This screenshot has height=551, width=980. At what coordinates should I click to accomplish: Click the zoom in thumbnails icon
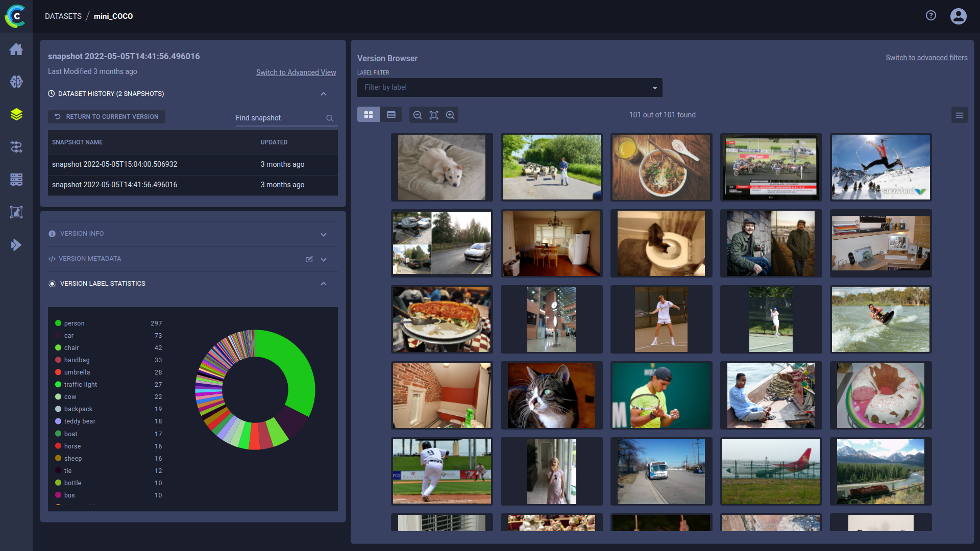click(450, 115)
